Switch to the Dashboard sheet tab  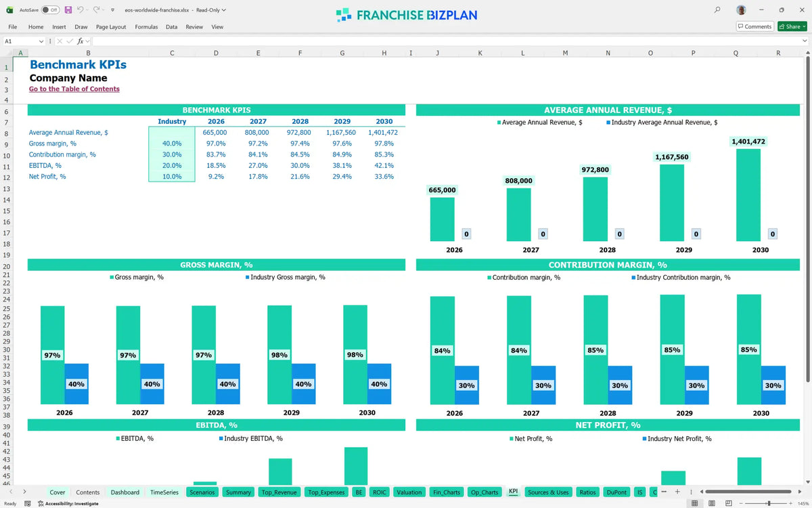click(125, 492)
